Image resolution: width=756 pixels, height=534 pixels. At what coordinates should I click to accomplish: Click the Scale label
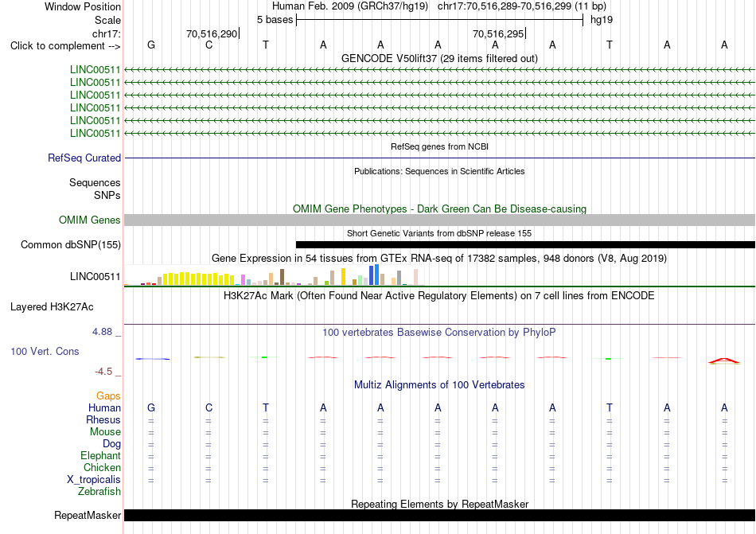[107, 20]
